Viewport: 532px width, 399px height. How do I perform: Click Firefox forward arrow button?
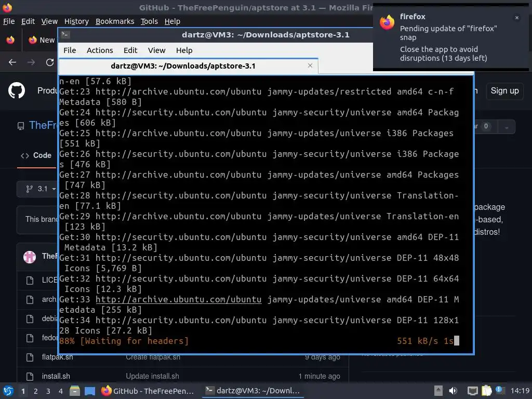(x=31, y=62)
